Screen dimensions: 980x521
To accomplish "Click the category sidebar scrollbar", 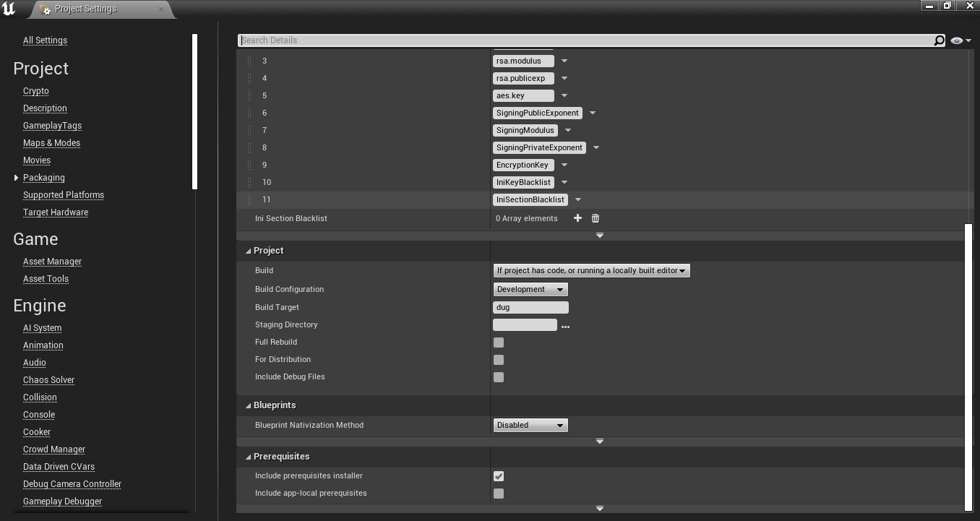I will [194, 112].
